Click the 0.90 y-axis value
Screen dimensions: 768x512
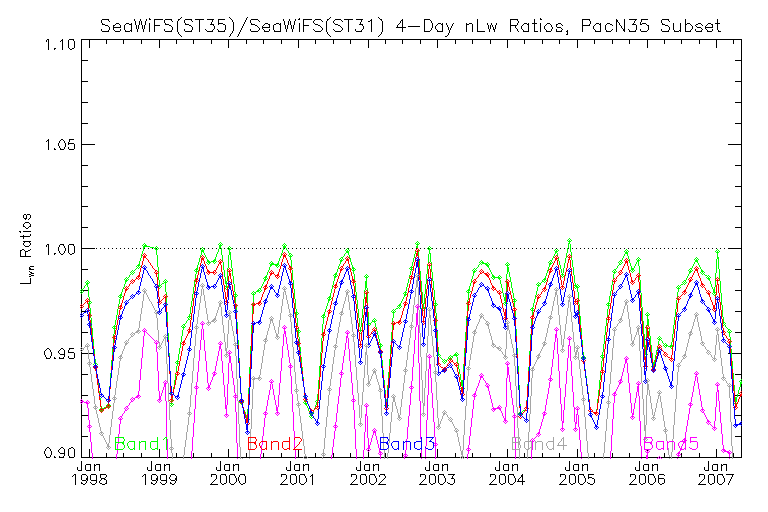[x=60, y=452]
